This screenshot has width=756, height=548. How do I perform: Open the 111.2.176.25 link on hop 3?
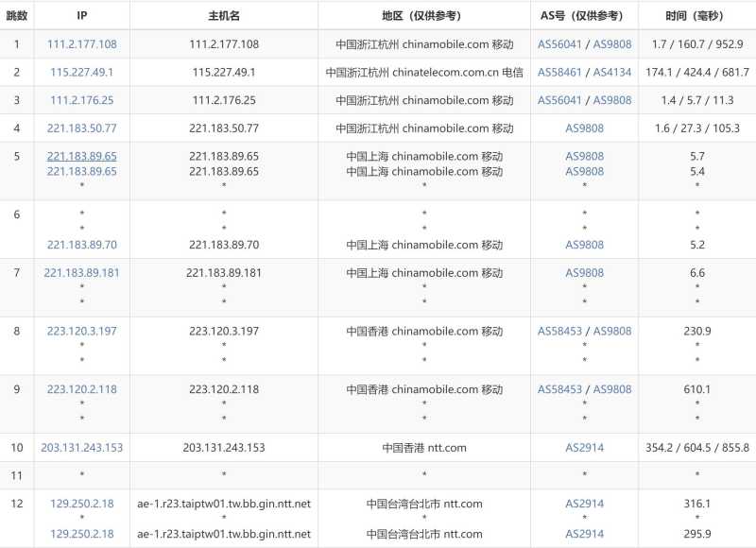(x=81, y=99)
